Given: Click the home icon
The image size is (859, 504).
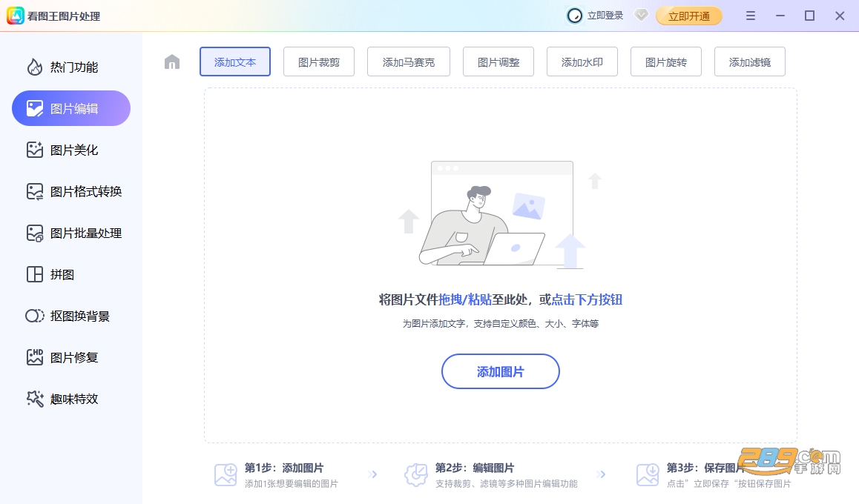Looking at the screenshot, I should click(172, 62).
